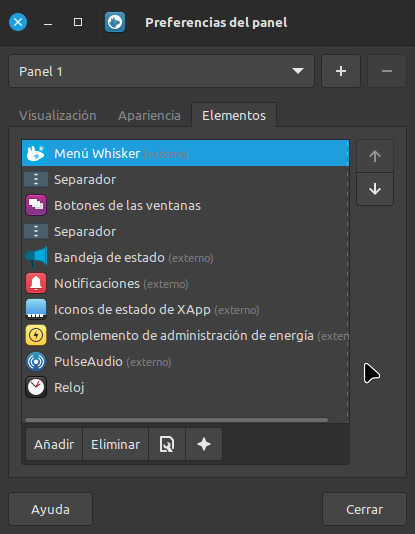Move selected item down with arrow
Viewport: 415px width, 534px height.
pyautogui.click(x=375, y=189)
